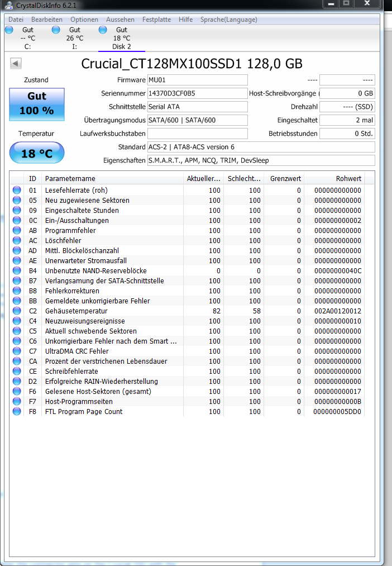The image size is (392, 566).
Task: Select the I: drive status icon
Action: click(x=56, y=30)
